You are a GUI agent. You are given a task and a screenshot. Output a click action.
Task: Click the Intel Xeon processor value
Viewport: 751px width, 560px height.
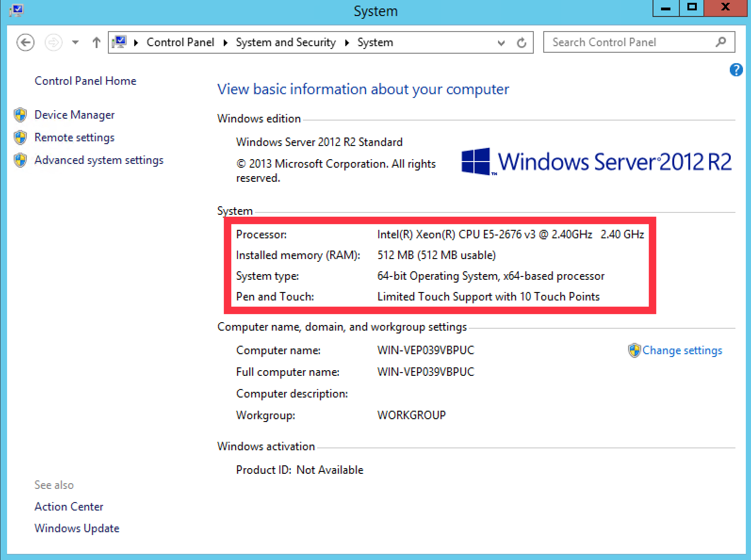coord(511,235)
